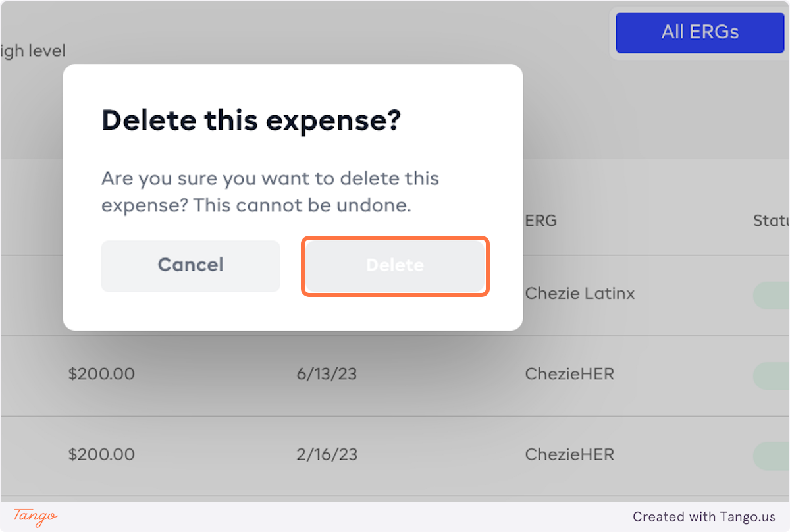Click the status badge in the 2/16/23 row
The image size is (790, 532).
(772, 455)
